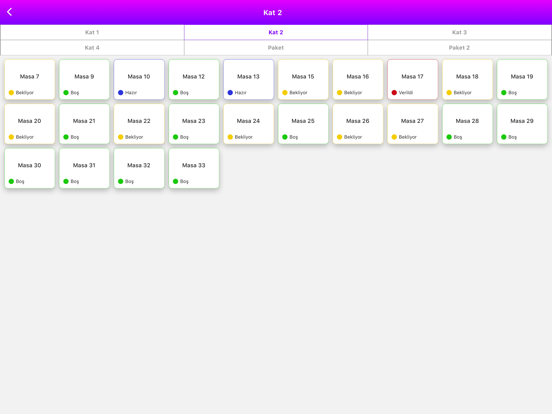Click the yellow status dot on Masa 22
The width and height of the screenshot is (552, 414).
tap(121, 137)
